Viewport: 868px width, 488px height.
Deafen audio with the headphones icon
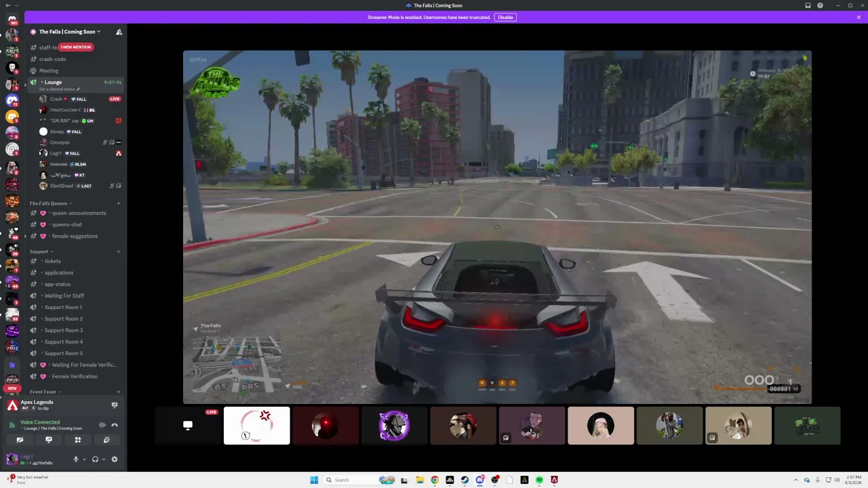click(x=95, y=459)
